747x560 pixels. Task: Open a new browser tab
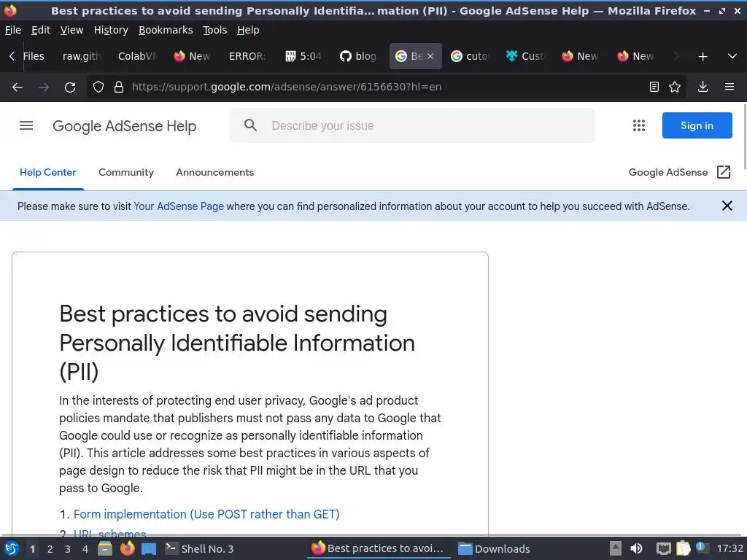pos(703,56)
